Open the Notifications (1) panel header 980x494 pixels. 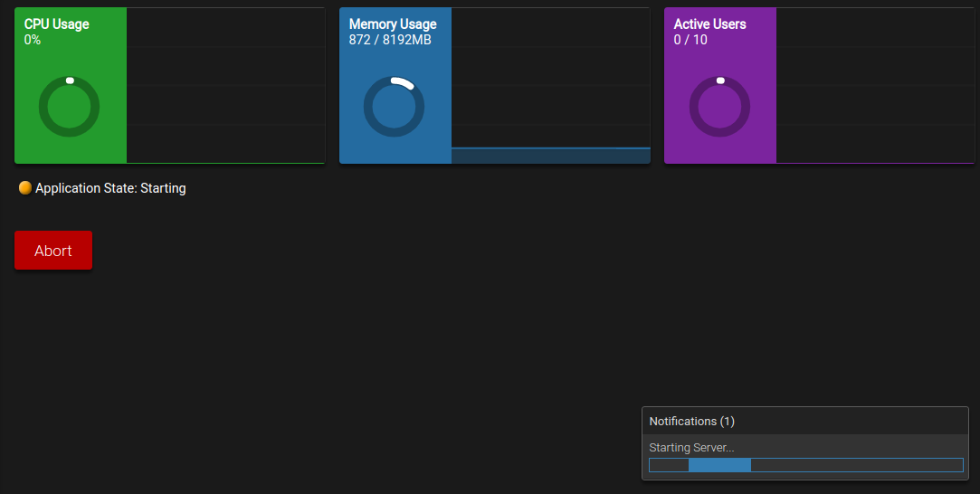coord(805,422)
